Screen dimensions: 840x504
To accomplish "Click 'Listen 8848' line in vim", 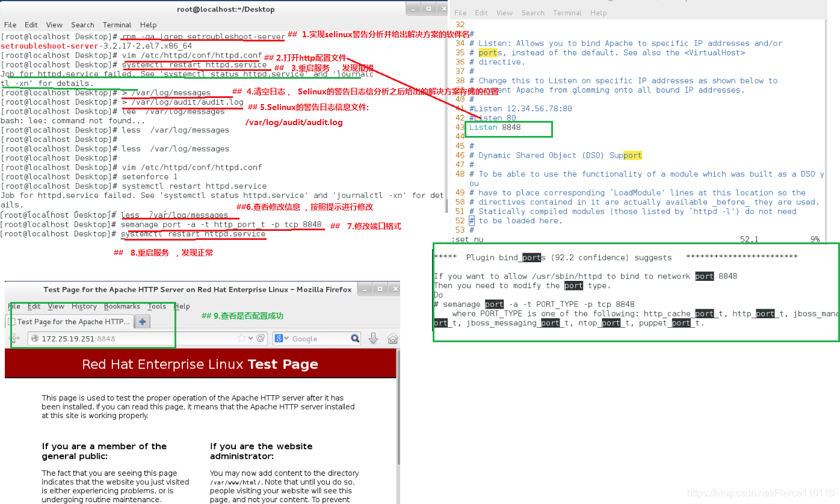I will click(495, 128).
